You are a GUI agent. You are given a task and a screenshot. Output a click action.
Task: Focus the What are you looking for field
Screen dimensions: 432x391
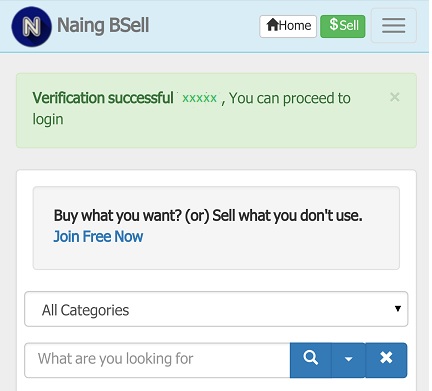click(157, 360)
